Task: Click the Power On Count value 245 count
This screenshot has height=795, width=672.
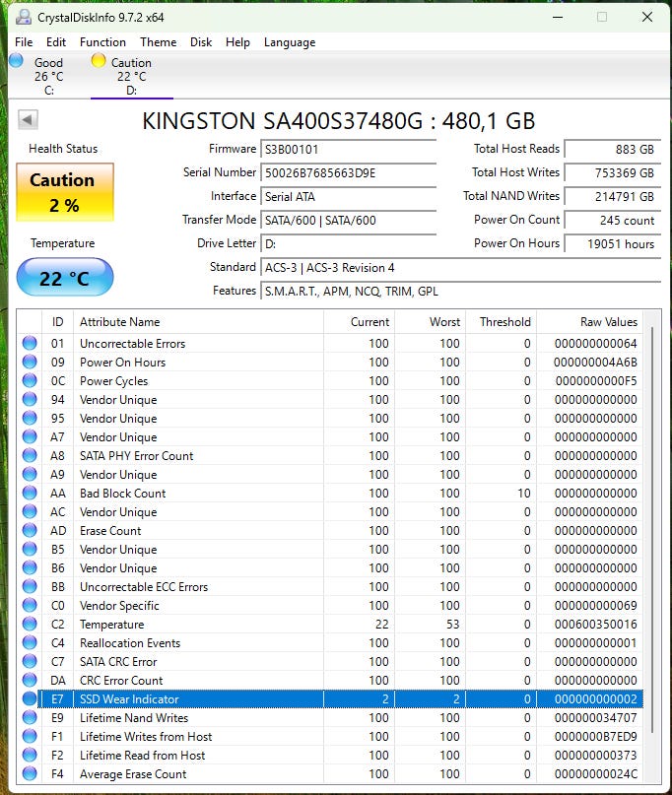Action: 613,220
